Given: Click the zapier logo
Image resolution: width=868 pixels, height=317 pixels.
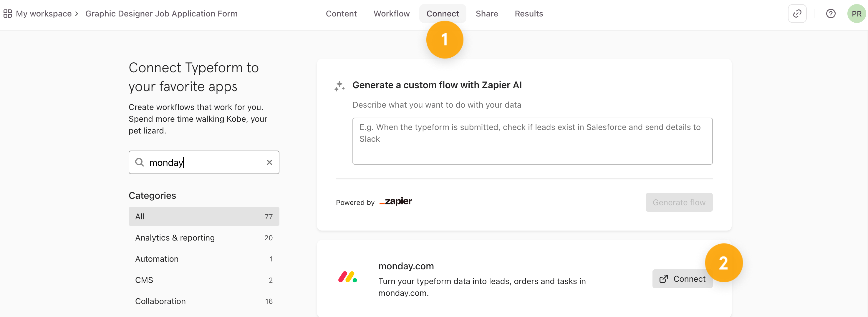Looking at the screenshot, I should [396, 201].
